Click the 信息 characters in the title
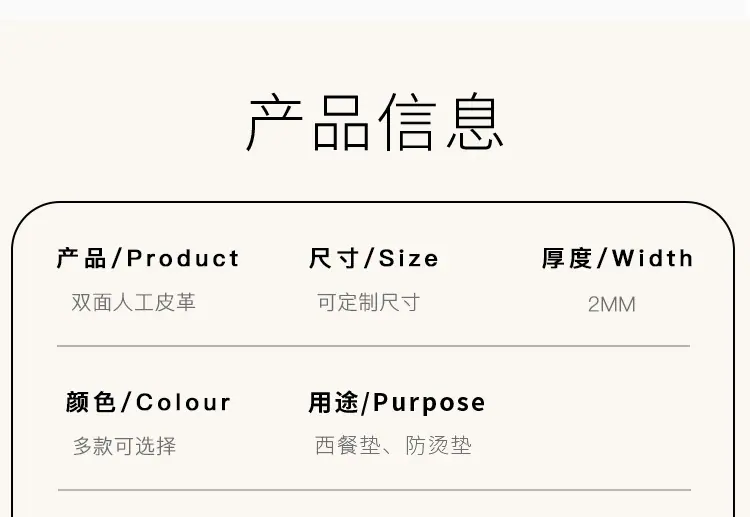This screenshot has height=517, width=750. [441, 122]
